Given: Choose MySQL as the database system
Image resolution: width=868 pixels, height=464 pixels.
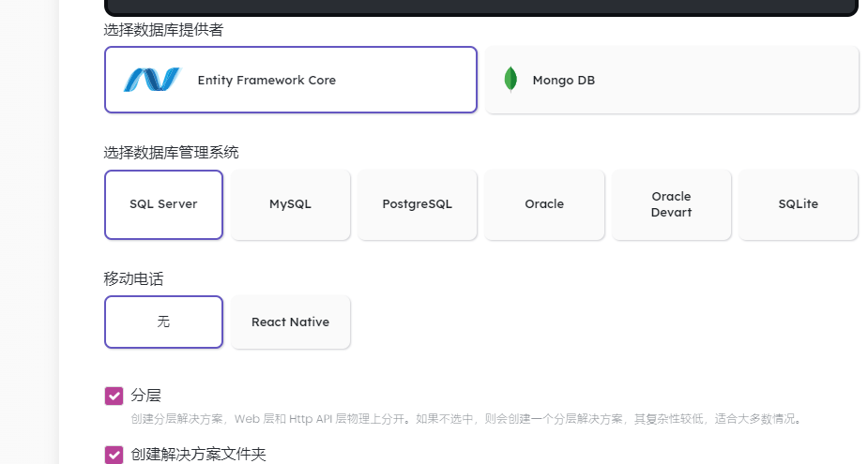Looking at the screenshot, I should coord(291,204).
